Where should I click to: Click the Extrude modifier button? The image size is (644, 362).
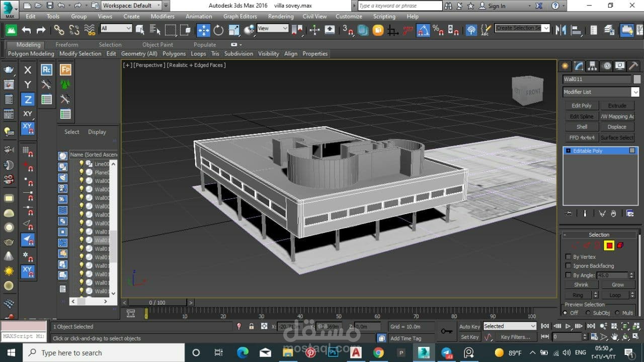(617, 106)
